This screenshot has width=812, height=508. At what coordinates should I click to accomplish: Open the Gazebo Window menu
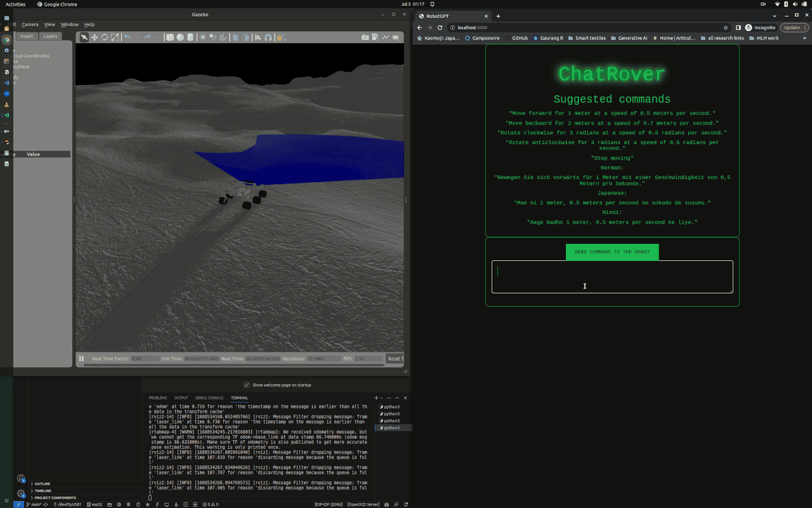pyautogui.click(x=69, y=24)
